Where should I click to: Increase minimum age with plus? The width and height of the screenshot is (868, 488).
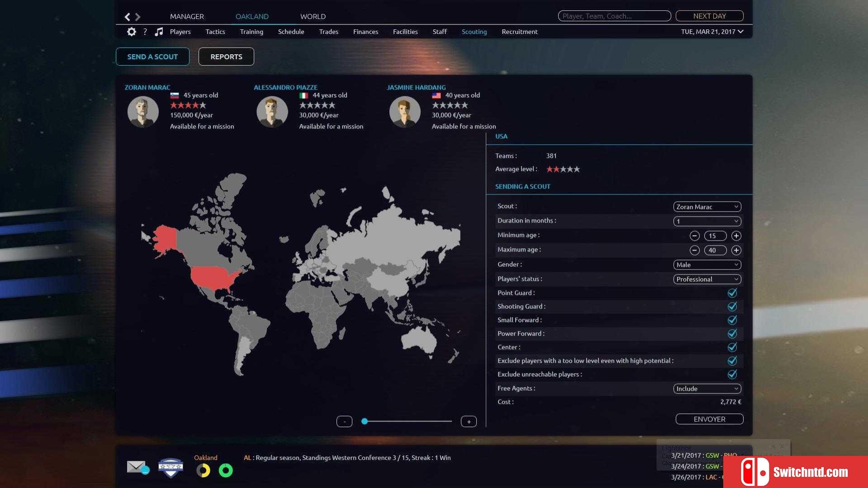(x=736, y=236)
